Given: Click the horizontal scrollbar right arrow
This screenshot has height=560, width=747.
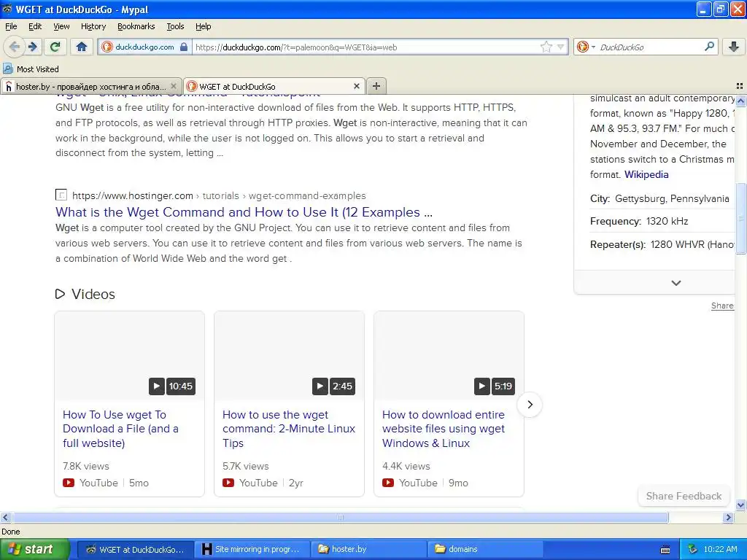Looking at the screenshot, I should point(729,517).
